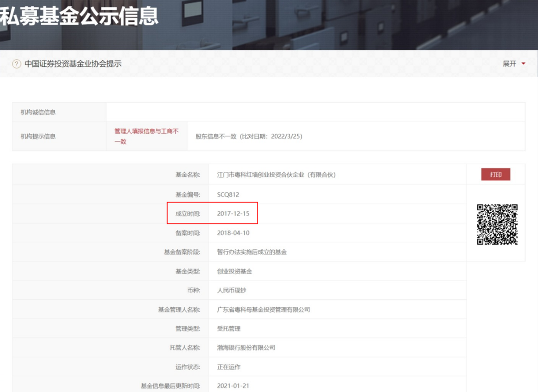This screenshot has height=392, width=538.
Task: Click the 币种 field label
Action: (194, 290)
